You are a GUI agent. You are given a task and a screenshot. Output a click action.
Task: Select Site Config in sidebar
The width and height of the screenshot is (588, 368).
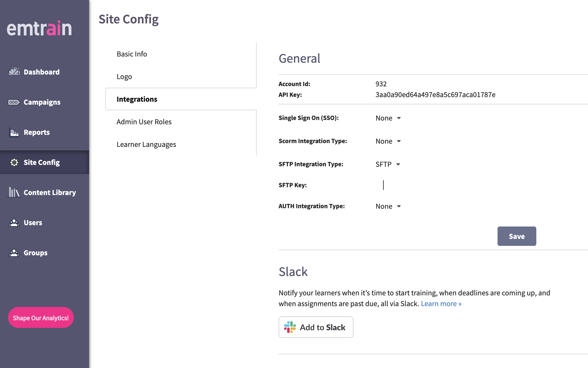tap(44, 162)
